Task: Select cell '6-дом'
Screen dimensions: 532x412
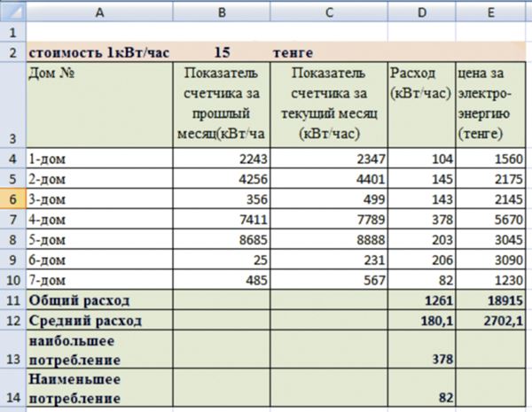Action: coord(99,260)
